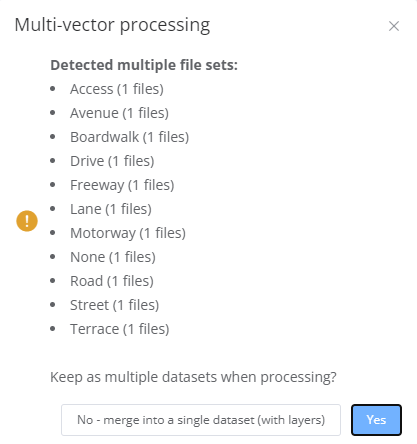Select the Road (1 files) entry
The image size is (417, 444).
coord(112,281)
